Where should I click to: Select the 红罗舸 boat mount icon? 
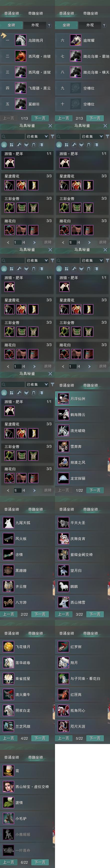point(63,647)
